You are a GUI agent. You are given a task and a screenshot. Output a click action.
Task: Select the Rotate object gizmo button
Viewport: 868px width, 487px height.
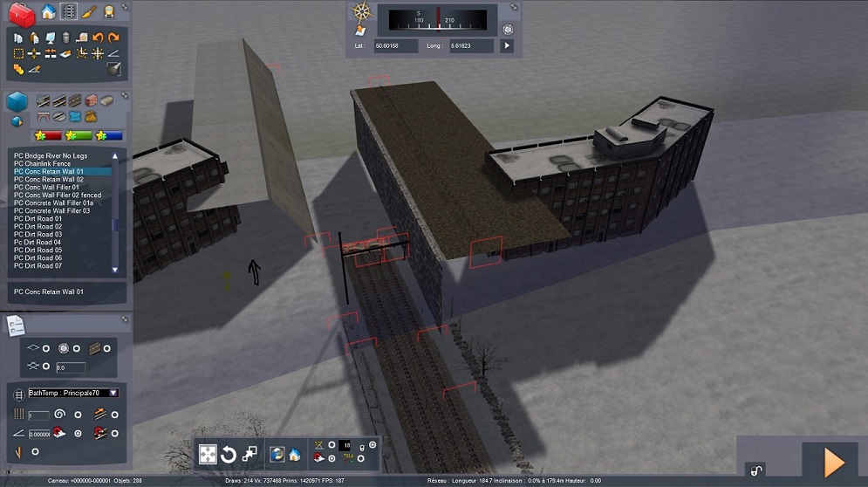(228, 455)
